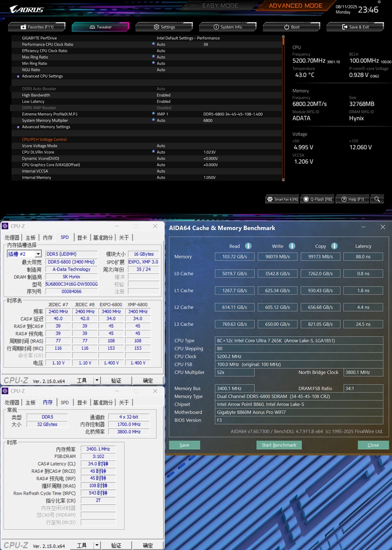Click CPU-Z app icon in top window title bar
392x550 pixels.
pos(5,226)
